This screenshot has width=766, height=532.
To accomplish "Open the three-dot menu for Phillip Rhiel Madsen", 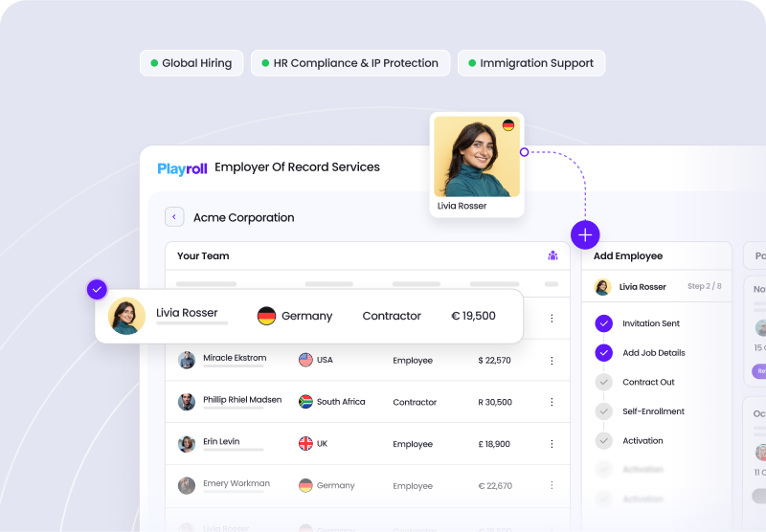I will [x=552, y=402].
